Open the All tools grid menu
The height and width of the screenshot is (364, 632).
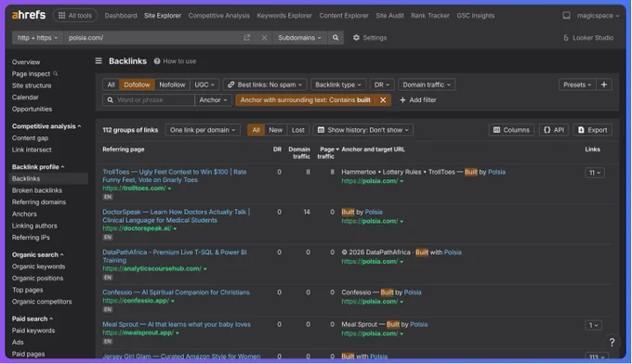[x=75, y=15]
